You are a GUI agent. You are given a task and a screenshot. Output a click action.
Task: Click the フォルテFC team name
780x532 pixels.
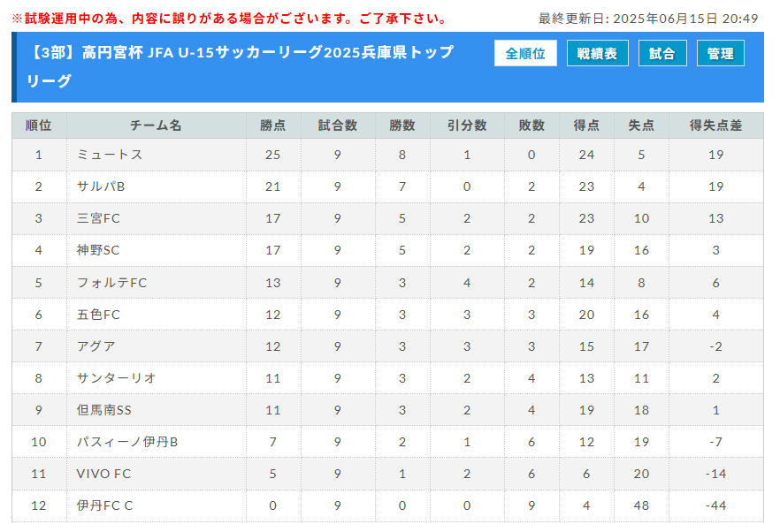(112, 283)
